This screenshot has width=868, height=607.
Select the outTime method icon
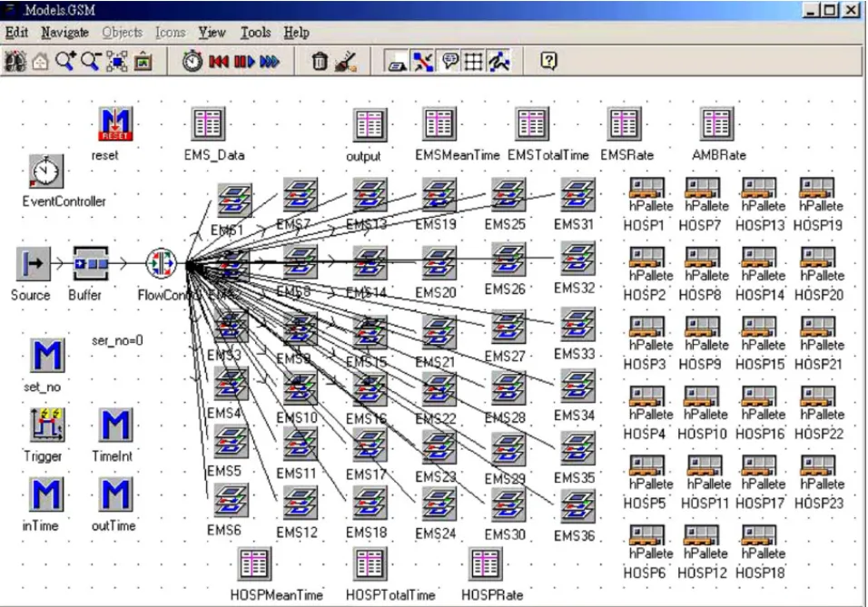[115, 494]
